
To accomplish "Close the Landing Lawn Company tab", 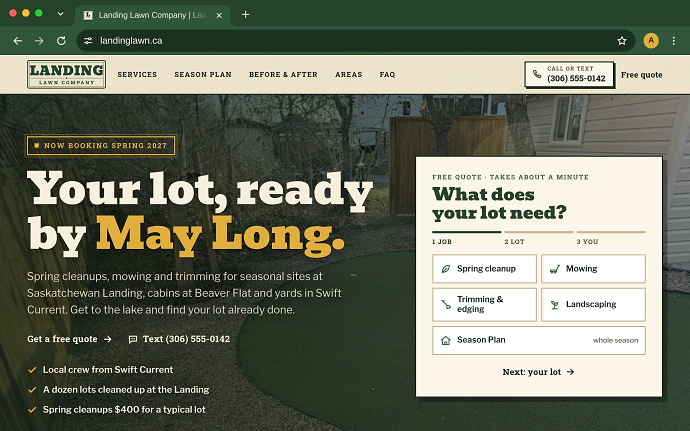I will click(x=219, y=15).
